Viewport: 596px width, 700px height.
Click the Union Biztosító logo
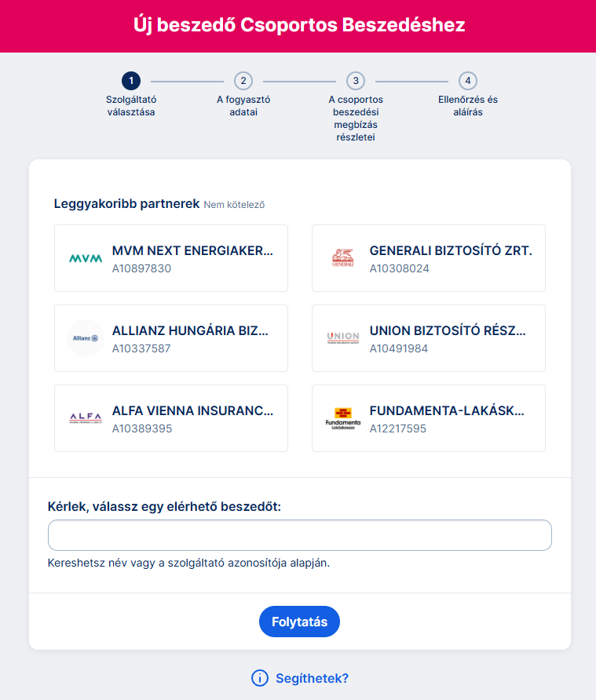[343, 338]
